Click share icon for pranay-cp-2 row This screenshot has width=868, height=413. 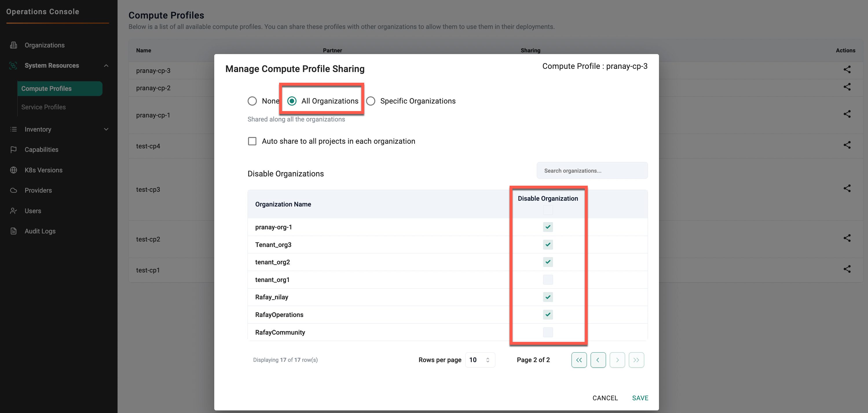pyautogui.click(x=847, y=87)
